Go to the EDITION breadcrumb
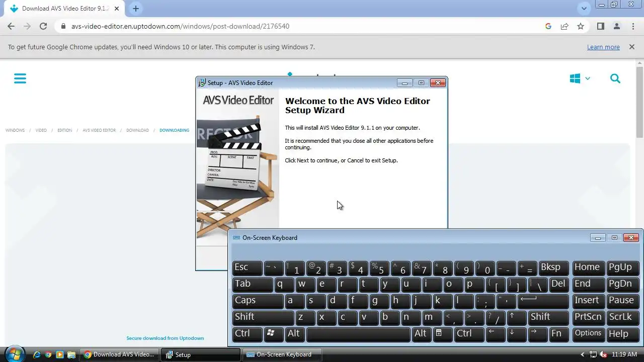Viewport: 644px width, 362px height. (x=64, y=130)
